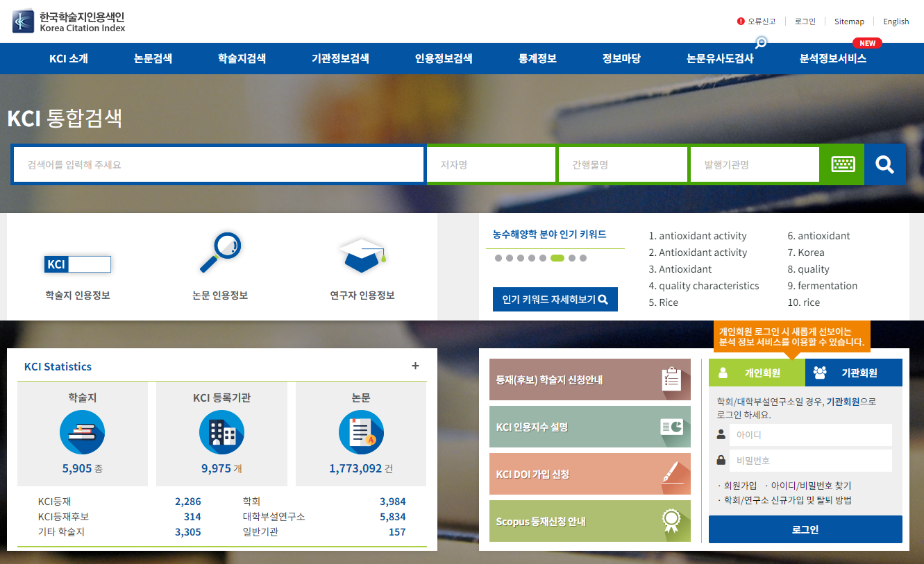
Task: Open the Sitemap link
Action: [849, 22]
